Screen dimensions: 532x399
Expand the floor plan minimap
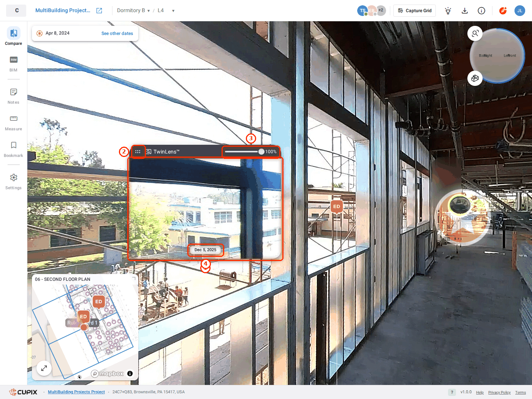[44, 368]
